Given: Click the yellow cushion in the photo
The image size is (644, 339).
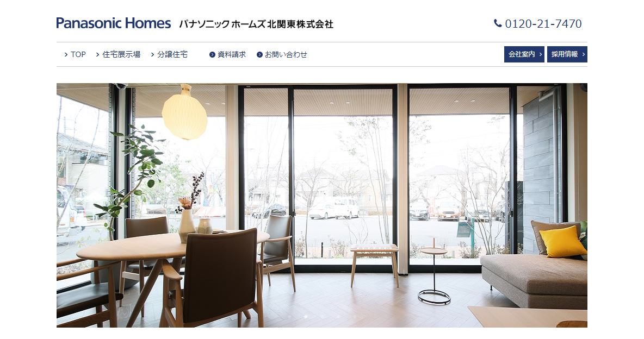Looking at the screenshot, I should [x=563, y=242].
